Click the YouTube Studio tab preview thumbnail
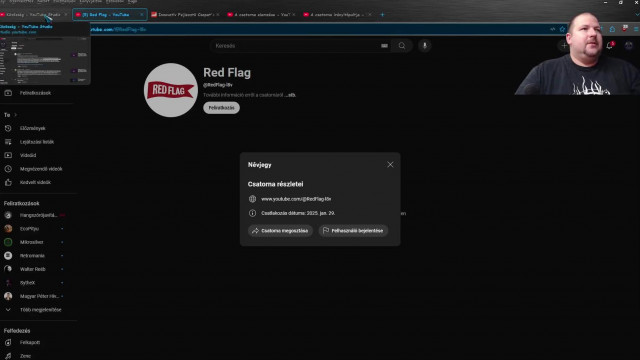The height and width of the screenshot is (360, 640). pos(44,60)
